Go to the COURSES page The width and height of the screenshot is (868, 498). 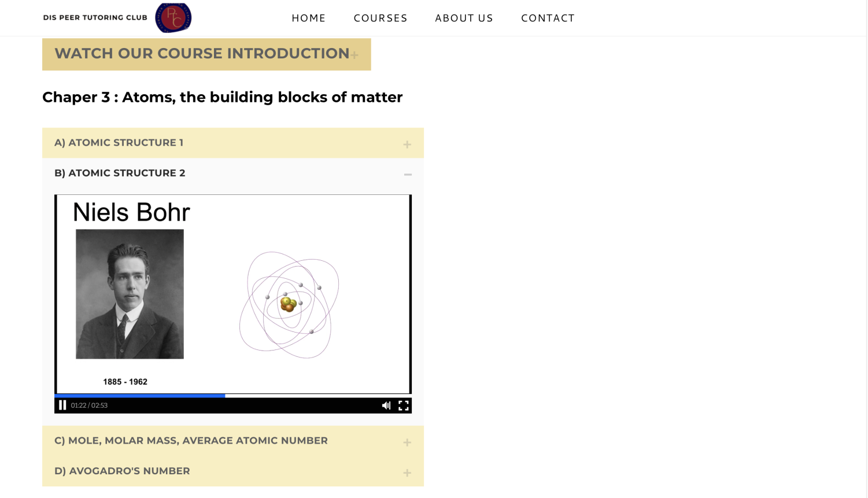coord(381,18)
